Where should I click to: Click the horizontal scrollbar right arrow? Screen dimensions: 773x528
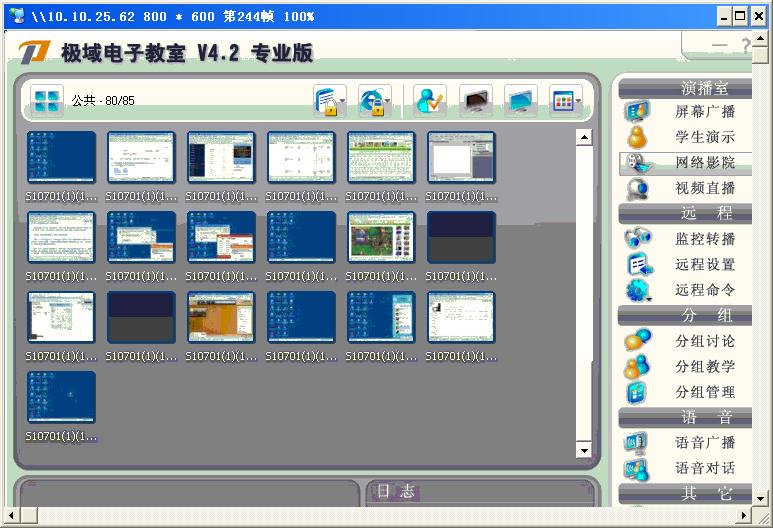click(x=744, y=516)
